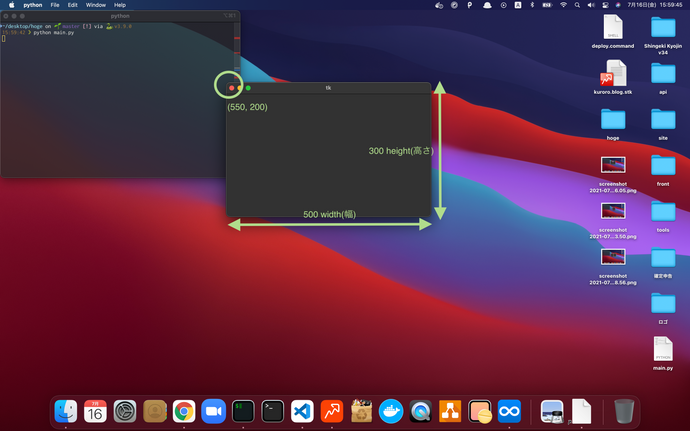Launch Docker whale icon in Dock

tap(391, 411)
